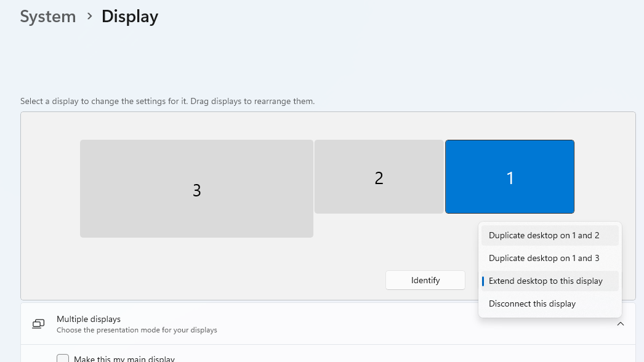Viewport: 644px width, 362px height.
Task: Choose Duplicate desktop on 1 and 3
Action: click(x=544, y=258)
